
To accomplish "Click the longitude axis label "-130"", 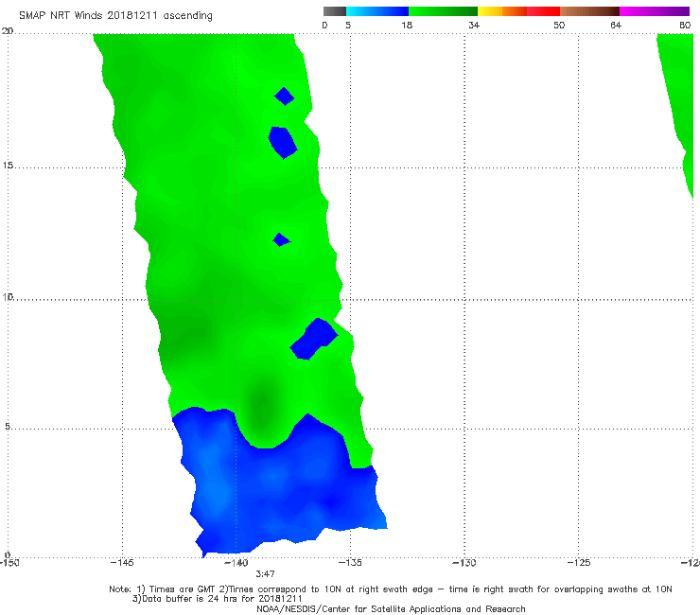I will (x=464, y=562).
